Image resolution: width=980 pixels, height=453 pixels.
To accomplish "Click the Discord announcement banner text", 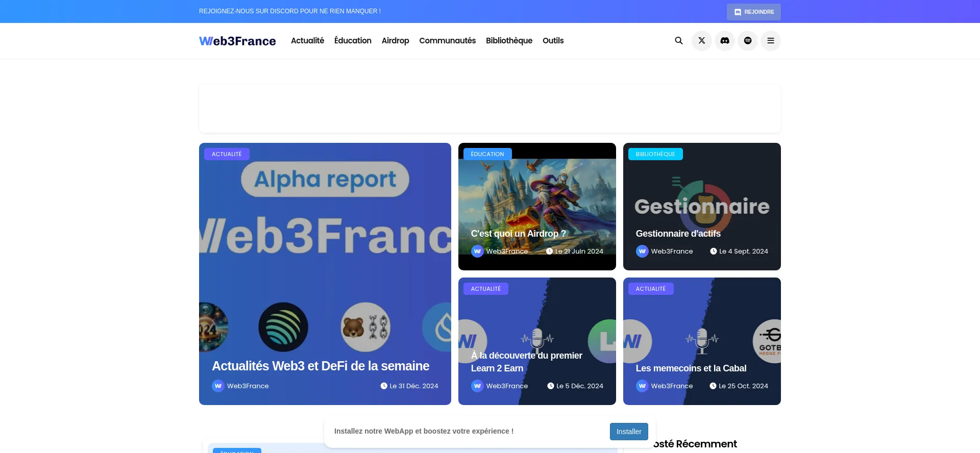I will click(290, 11).
